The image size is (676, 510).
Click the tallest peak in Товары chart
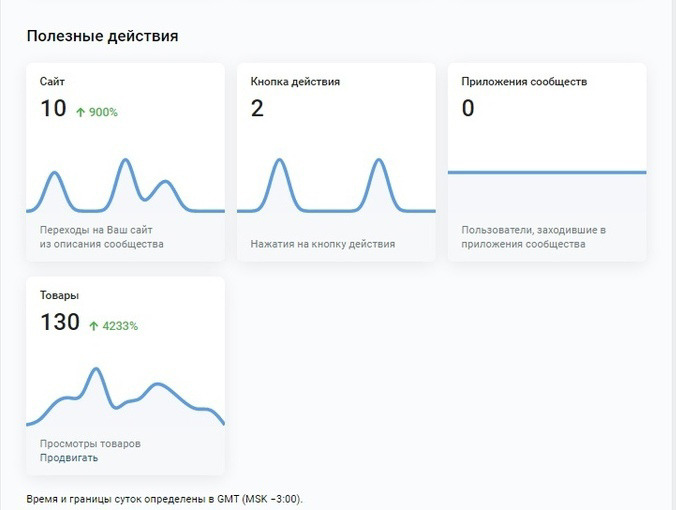tap(96, 369)
